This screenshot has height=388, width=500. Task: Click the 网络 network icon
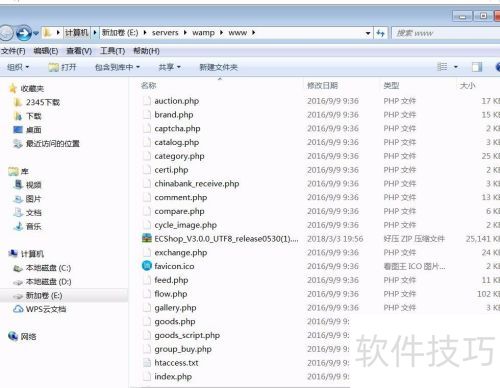13,336
